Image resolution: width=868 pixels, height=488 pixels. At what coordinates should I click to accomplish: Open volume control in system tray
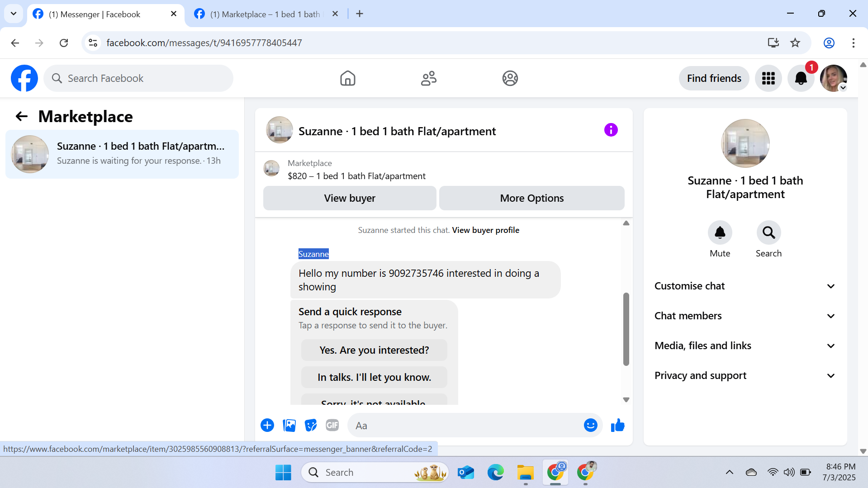pyautogui.click(x=789, y=472)
